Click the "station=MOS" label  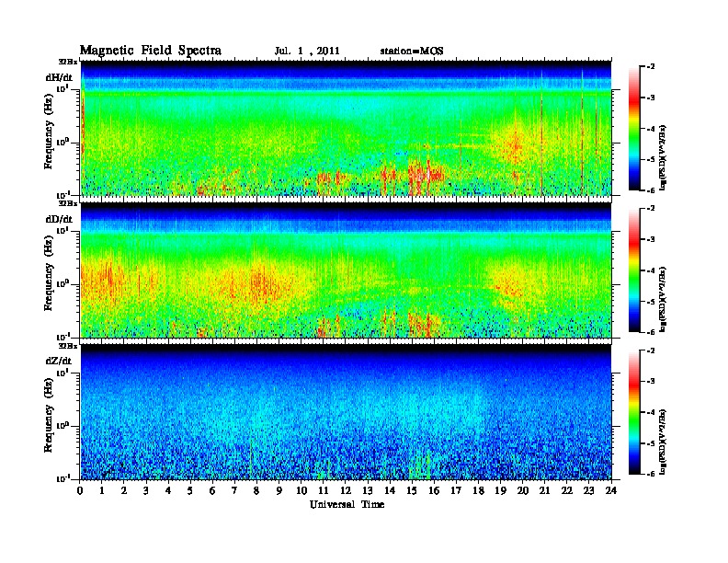click(x=412, y=51)
